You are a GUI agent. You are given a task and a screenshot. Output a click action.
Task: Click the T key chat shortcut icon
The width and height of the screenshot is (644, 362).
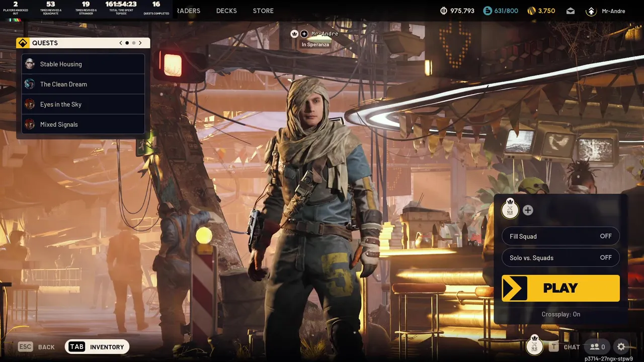(x=554, y=346)
